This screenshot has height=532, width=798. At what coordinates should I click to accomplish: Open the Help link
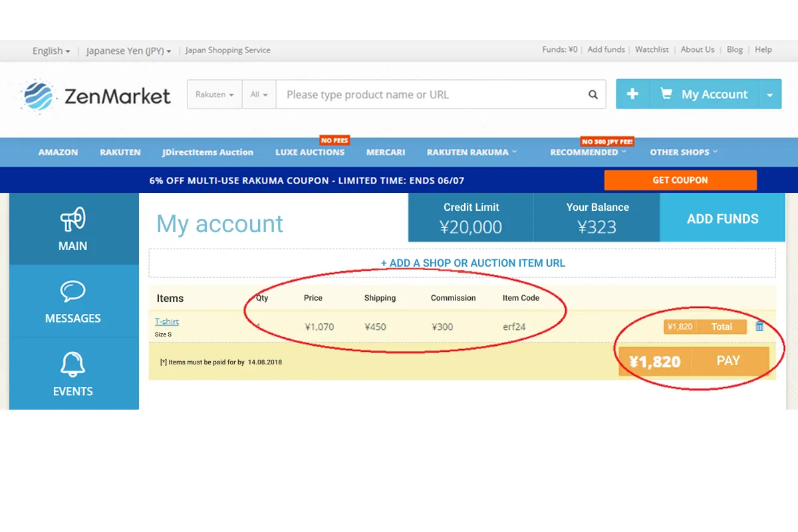click(763, 49)
